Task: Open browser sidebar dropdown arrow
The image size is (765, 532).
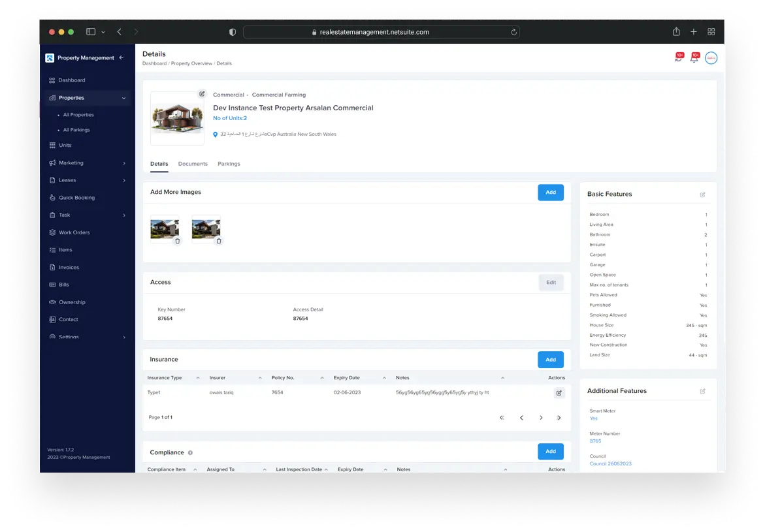Action: pyautogui.click(x=103, y=32)
